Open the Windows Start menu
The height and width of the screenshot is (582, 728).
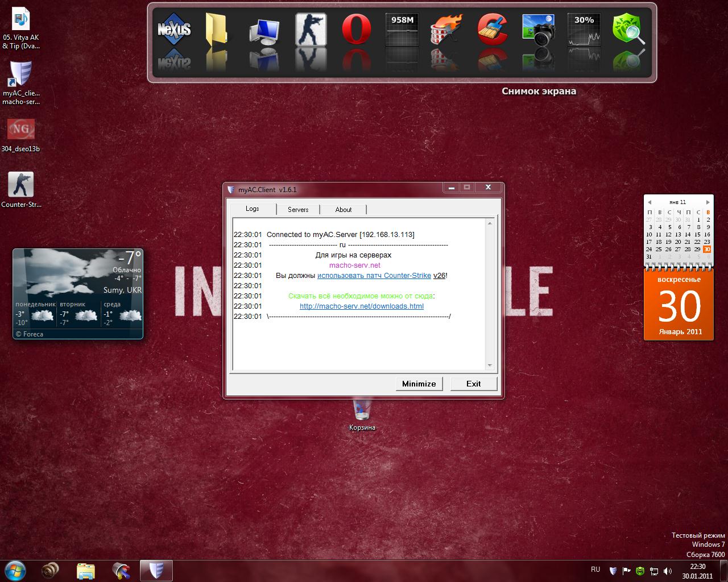click(x=15, y=570)
